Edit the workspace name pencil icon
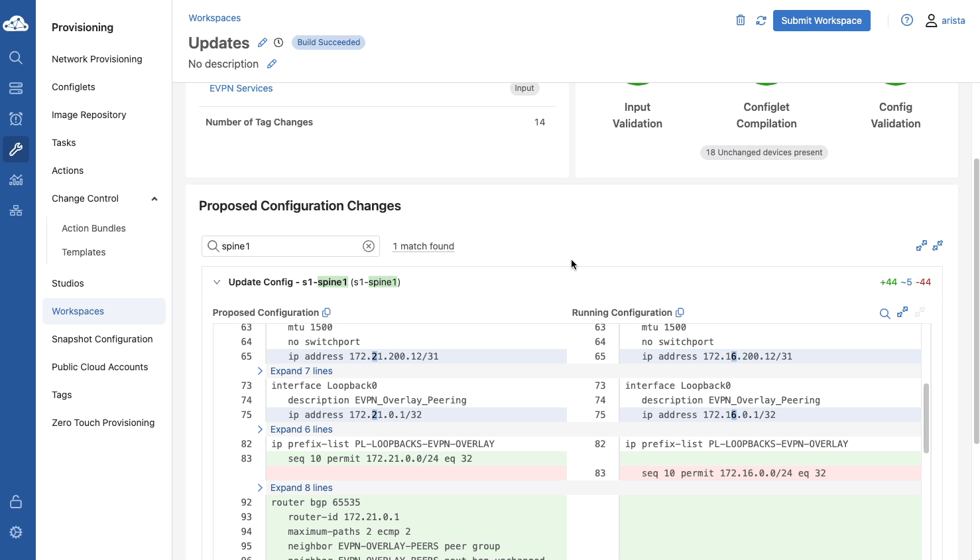The width and height of the screenshot is (980, 560). pyautogui.click(x=263, y=42)
